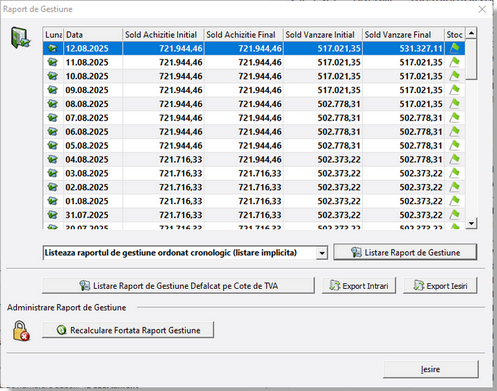Select the date cell 08.08.2025
497x391 pixels.
pos(93,104)
